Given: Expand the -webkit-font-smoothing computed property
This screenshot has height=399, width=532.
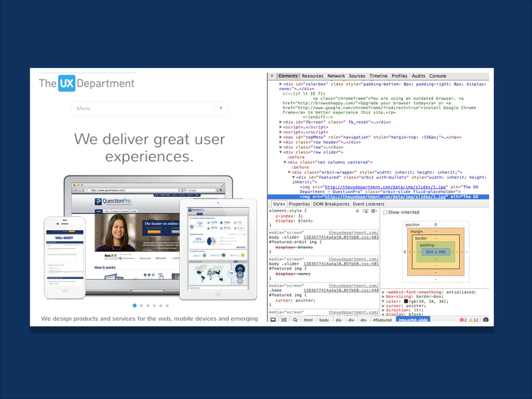Looking at the screenshot, I should pos(383,292).
